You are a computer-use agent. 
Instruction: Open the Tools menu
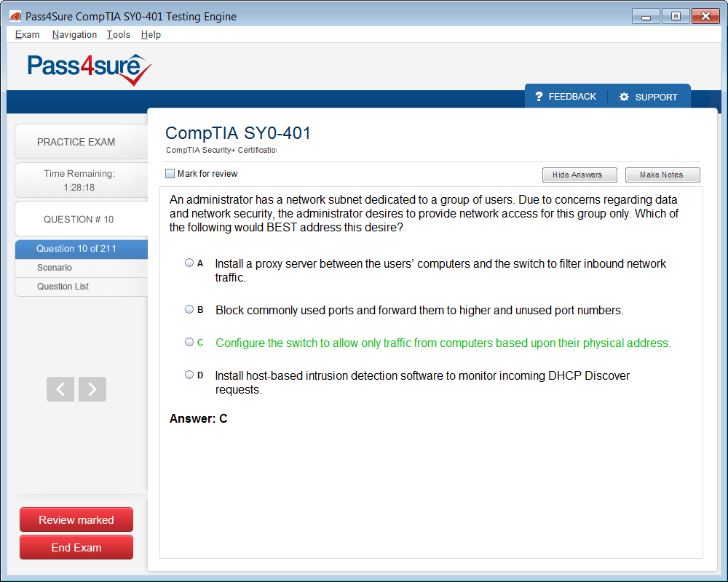pyautogui.click(x=119, y=34)
